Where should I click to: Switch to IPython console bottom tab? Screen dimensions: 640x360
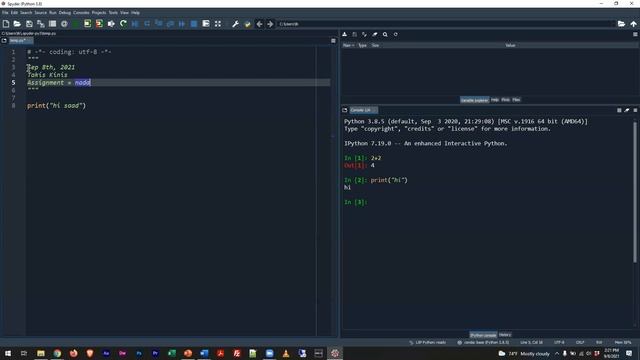(483, 335)
